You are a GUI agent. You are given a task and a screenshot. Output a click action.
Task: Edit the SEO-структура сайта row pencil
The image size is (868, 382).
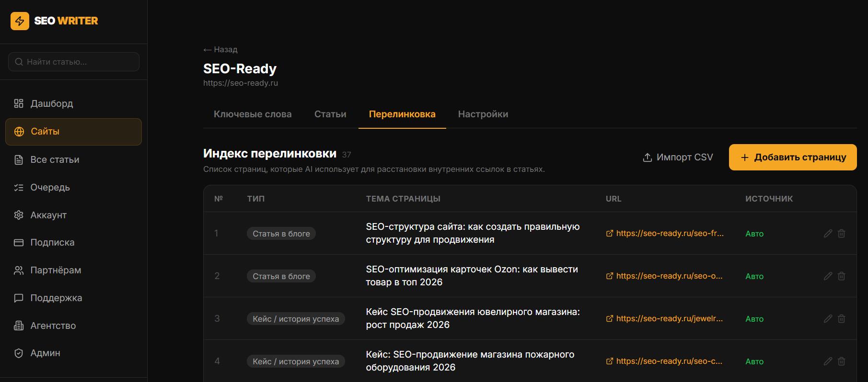coord(828,234)
